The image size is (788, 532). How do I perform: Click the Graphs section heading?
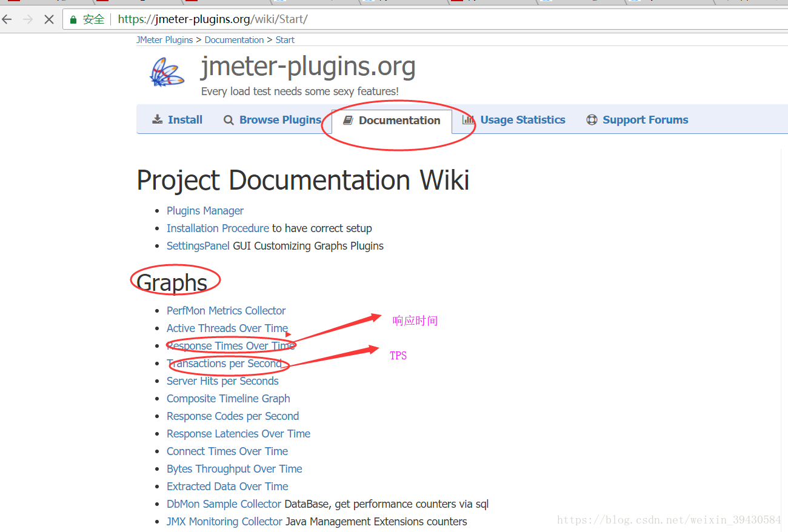click(x=172, y=282)
